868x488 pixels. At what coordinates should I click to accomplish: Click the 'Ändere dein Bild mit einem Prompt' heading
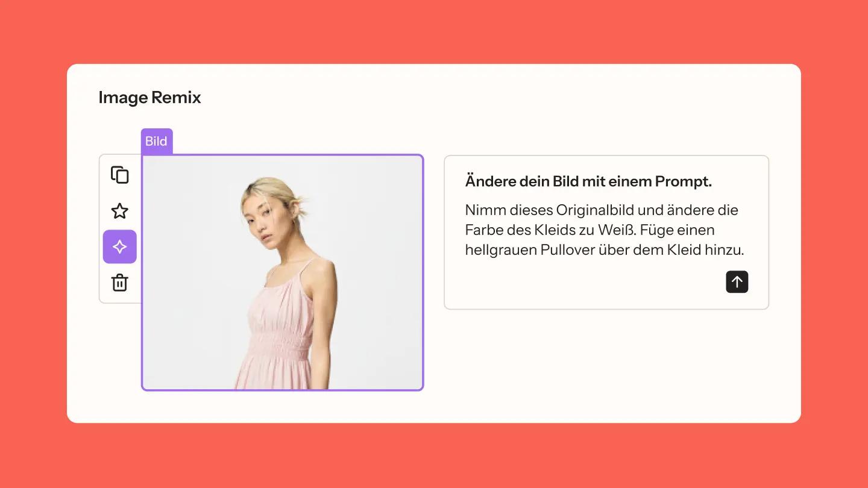588,181
